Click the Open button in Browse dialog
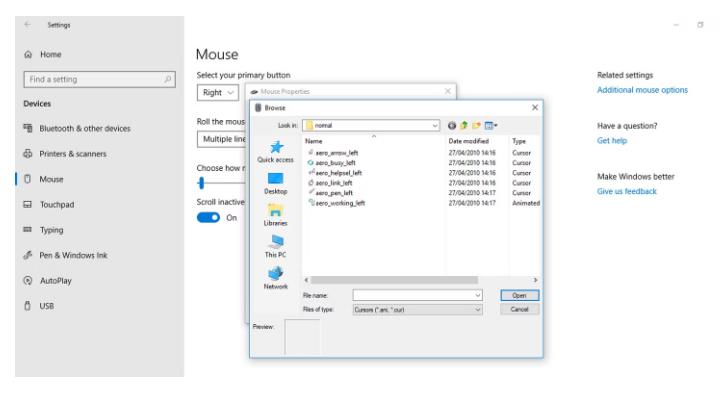The height and width of the screenshot is (394, 720). click(x=520, y=296)
